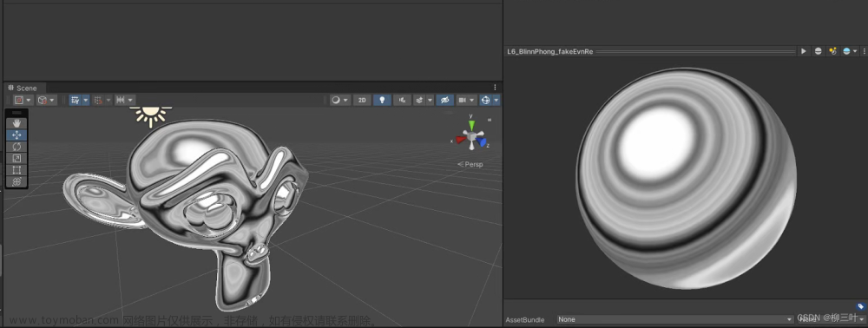
Task: Open the draw mode shading dropdown
Action: [340, 100]
